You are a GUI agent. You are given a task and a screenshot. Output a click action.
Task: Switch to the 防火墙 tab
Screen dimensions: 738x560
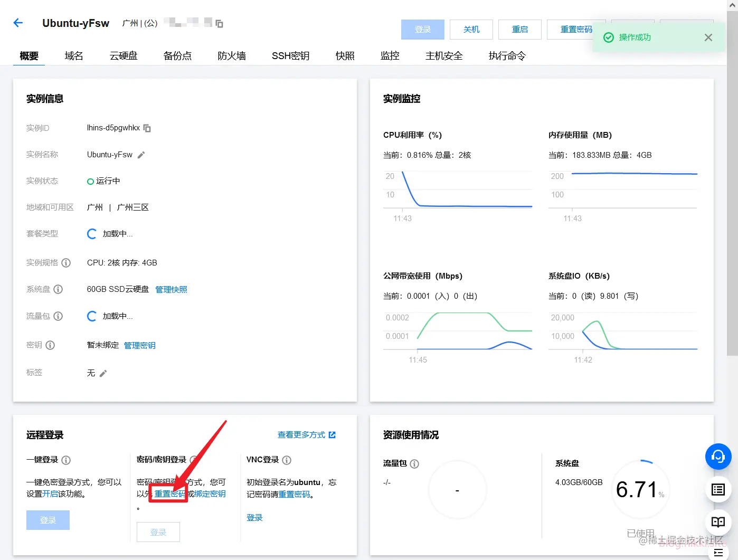tap(231, 55)
